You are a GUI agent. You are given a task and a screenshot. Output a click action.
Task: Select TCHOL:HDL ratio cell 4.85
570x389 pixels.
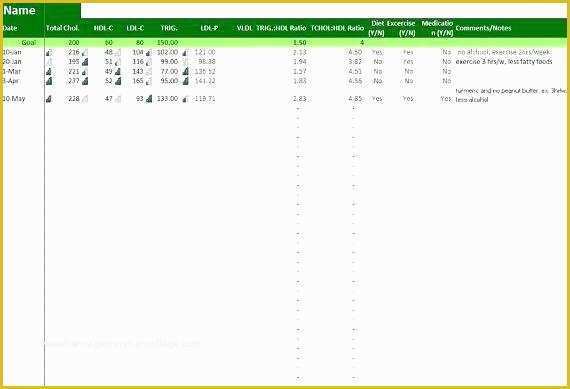355,99
